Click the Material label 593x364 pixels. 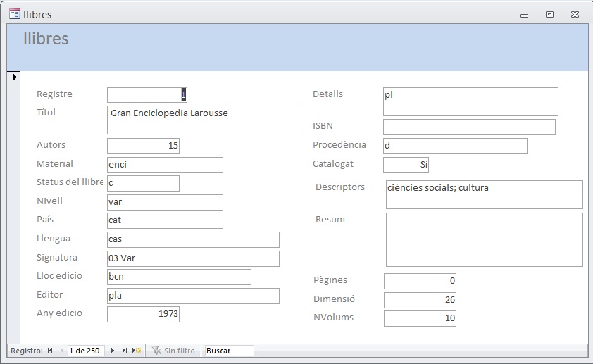[55, 163]
